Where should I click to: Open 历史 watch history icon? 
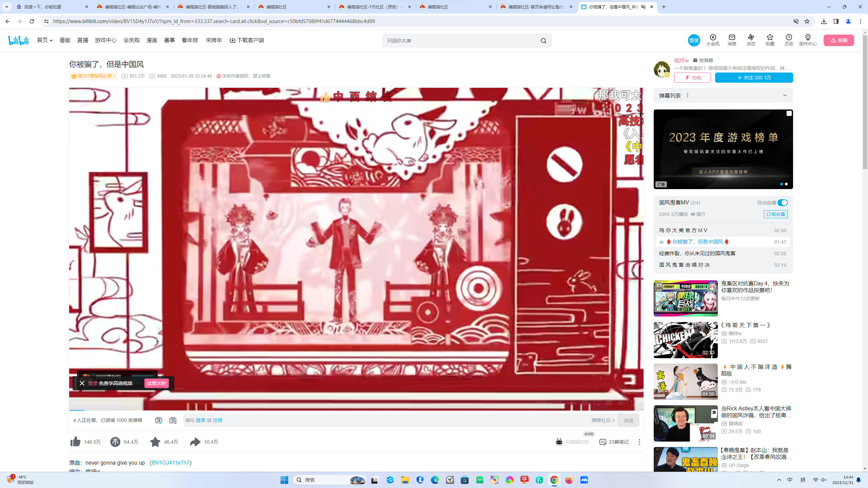789,40
